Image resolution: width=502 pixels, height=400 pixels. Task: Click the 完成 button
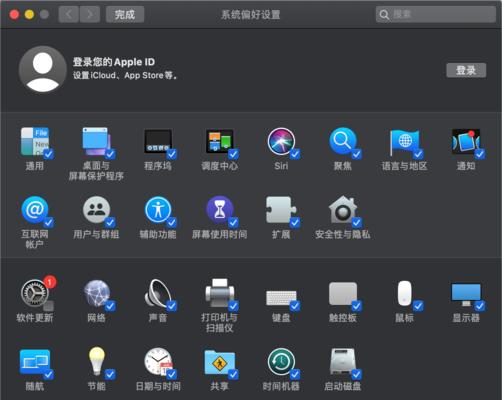125,15
